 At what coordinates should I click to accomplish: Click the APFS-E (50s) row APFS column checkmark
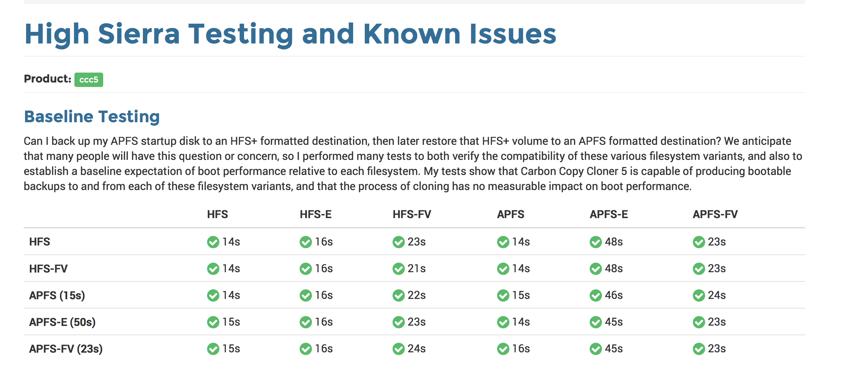click(503, 322)
